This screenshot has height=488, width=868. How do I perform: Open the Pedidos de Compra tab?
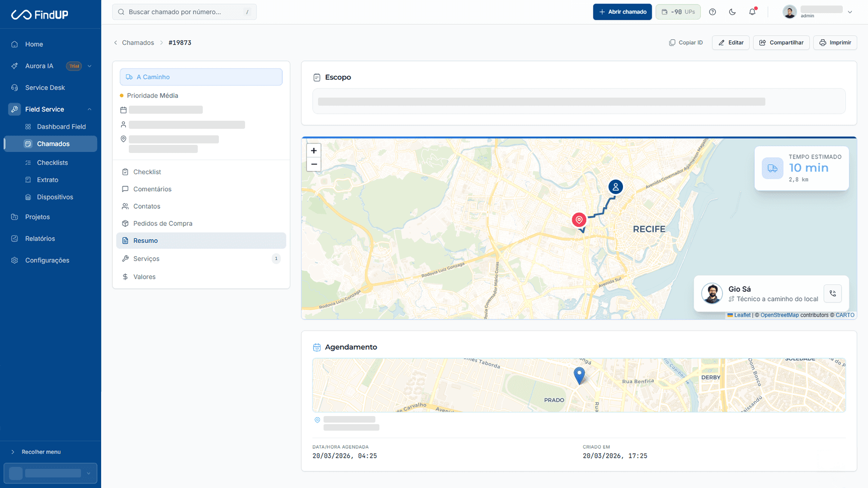pyautogui.click(x=201, y=223)
